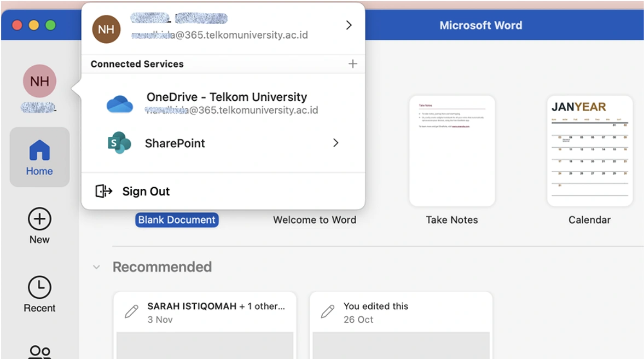Screen dimensions: 644x359
Task: Click the pencil icon on SARAH ISTIQOMAH's document
Action: 131,311
